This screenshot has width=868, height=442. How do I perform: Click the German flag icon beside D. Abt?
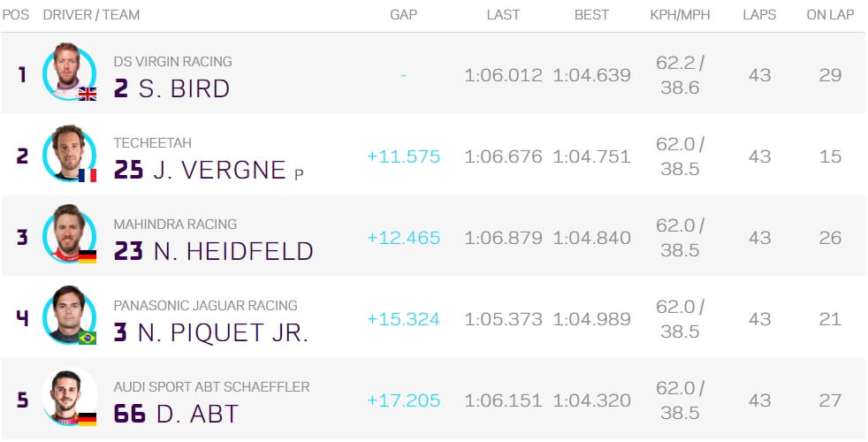coord(88,419)
